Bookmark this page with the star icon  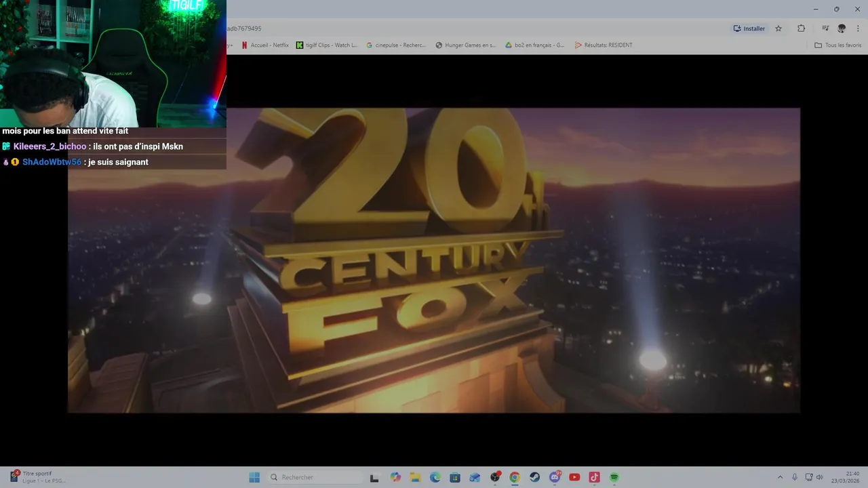(x=778, y=28)
